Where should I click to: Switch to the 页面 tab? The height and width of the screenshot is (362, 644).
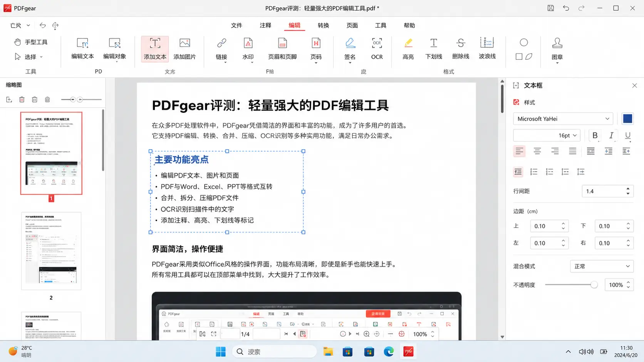pyautogui.click(x=352, y=25)
